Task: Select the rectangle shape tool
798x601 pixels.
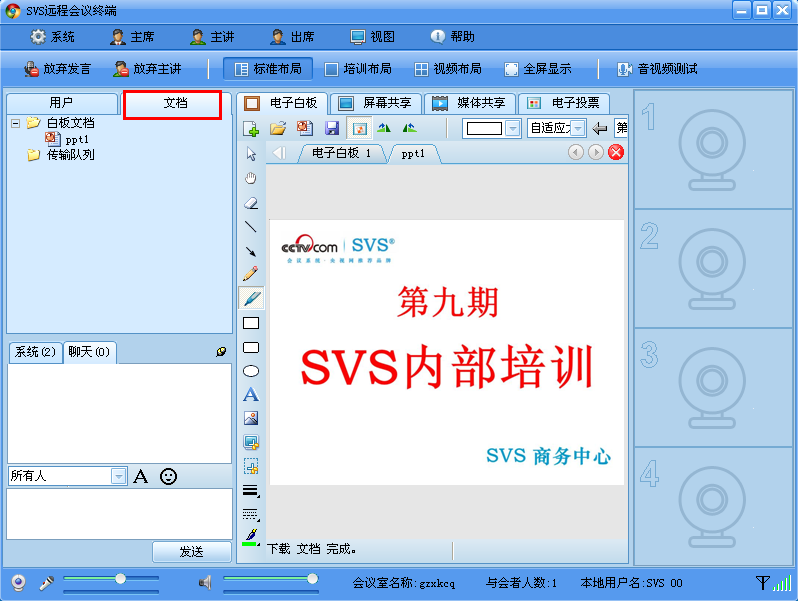Action: 251,323
